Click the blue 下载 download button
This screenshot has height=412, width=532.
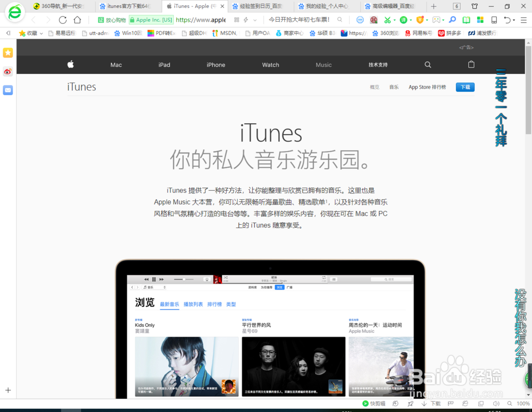[x=465, y=87]
